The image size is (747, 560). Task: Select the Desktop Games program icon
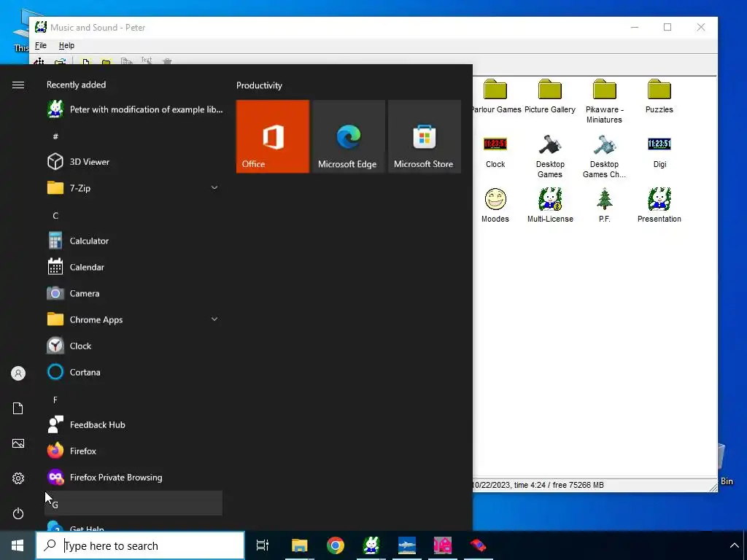pos(550,157)
